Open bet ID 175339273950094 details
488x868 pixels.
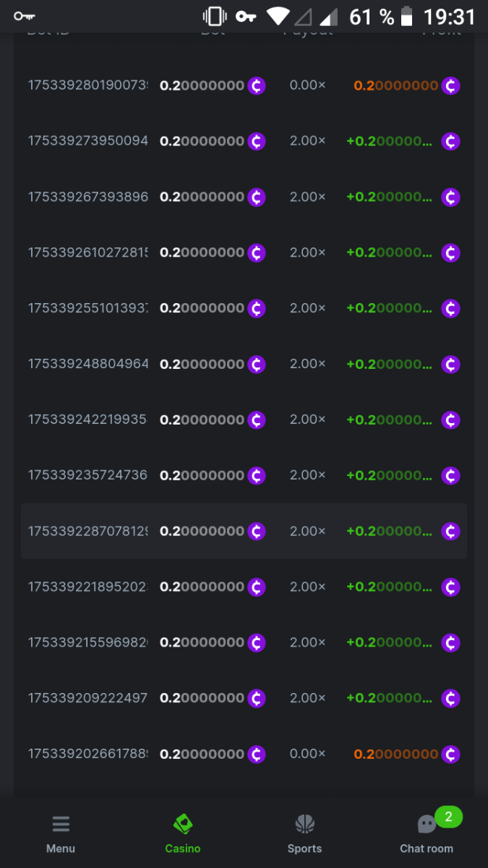(87, 141)
